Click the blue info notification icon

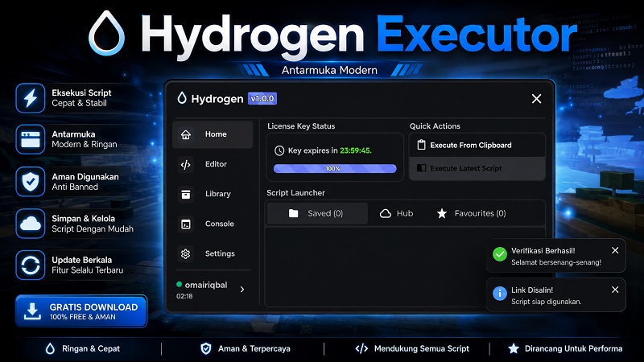point(500,294)
